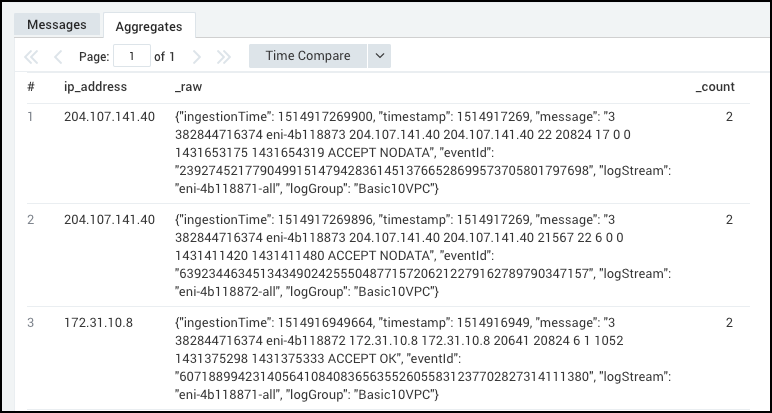Focus the Page number input field
Viewport: 772px width, 413px height.
[x=132, y=57]
